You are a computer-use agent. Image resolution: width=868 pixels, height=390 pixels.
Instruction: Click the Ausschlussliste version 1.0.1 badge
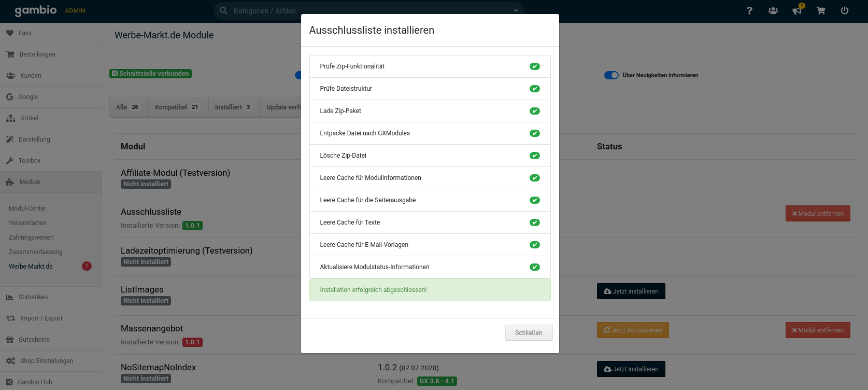coord(192,226)
